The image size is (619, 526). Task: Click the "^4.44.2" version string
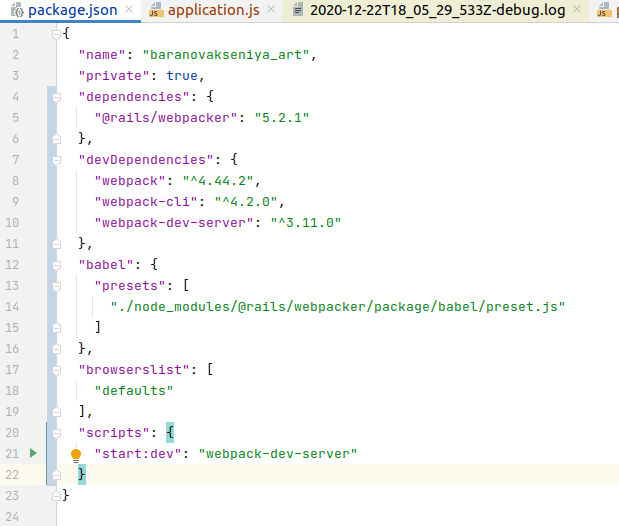click(218, 181)
